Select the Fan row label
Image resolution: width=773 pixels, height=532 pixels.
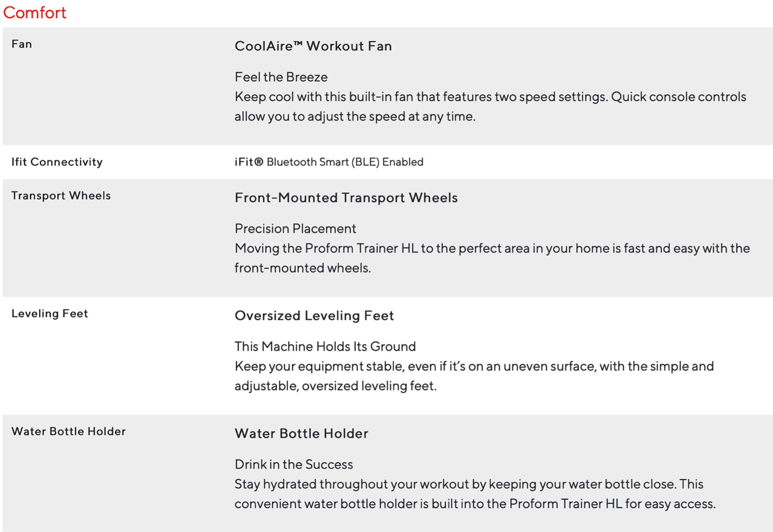[x=22, y=44]
